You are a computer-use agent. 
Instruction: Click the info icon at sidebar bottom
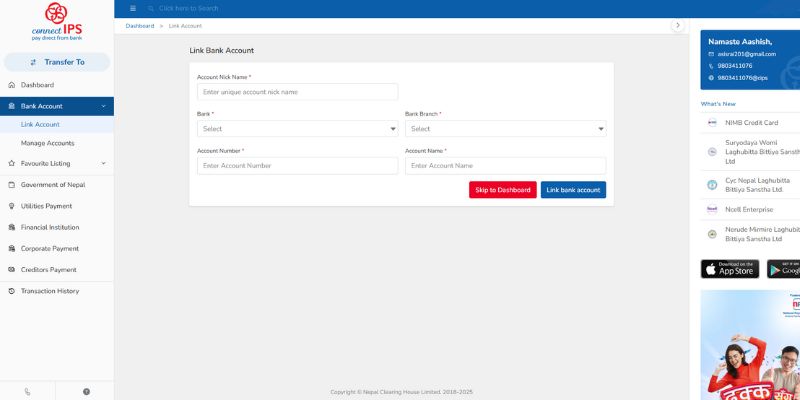point(86,391)
